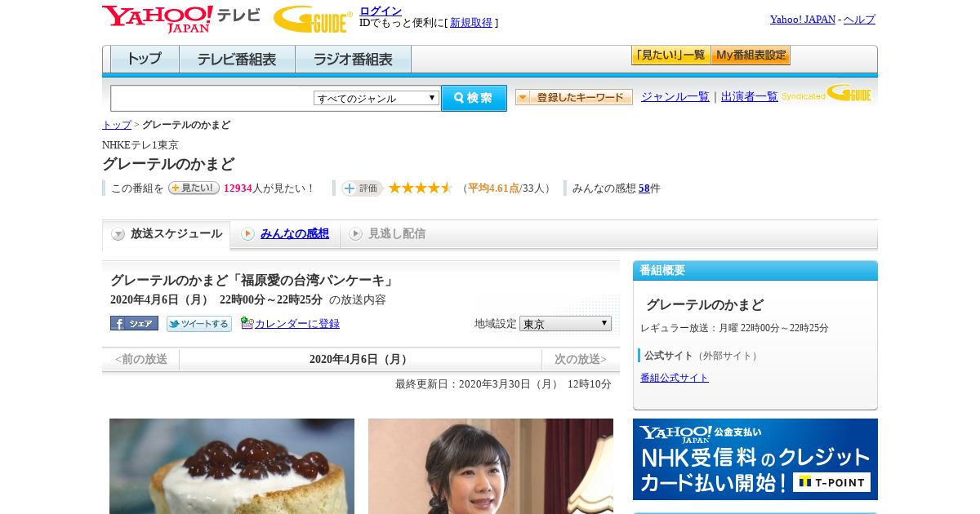
Task: Click the ヘルプ link
Action: coord(859,19)
